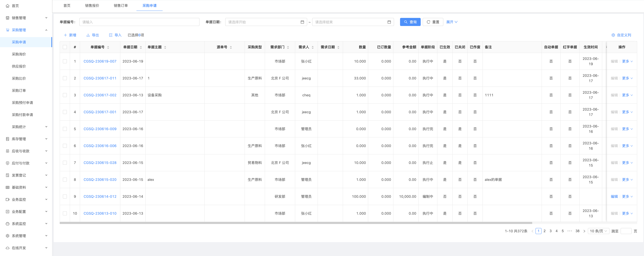Toggle the select-all header checkbox
Viewport: 644px width, 256px height.
tap(65, 47)
